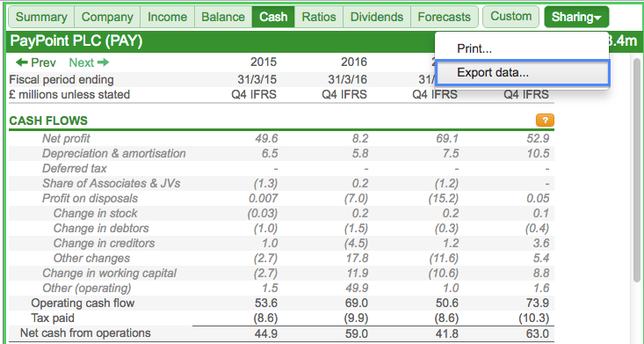Open the Company tab
Viewport: 644px width, 344px height.
pyautogui.click(x=107, y=17)
